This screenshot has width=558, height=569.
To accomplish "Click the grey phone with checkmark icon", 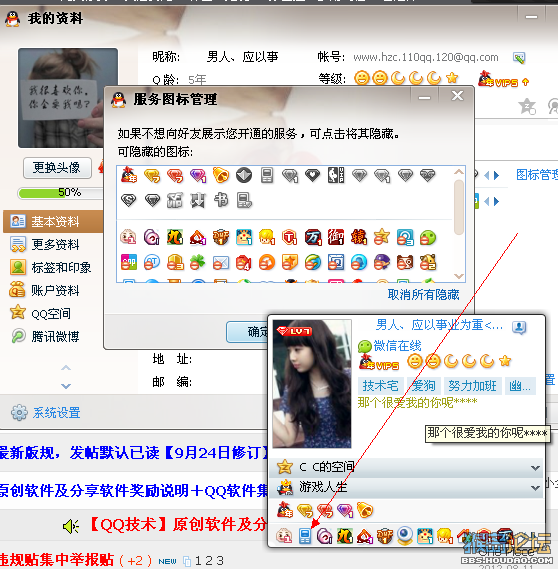I will click(x=244, y=200).
